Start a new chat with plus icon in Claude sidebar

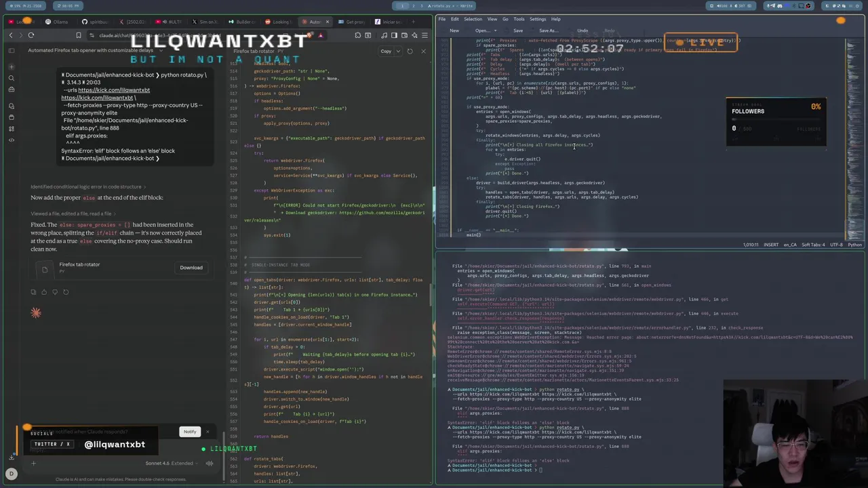click(x=12, y=68)
